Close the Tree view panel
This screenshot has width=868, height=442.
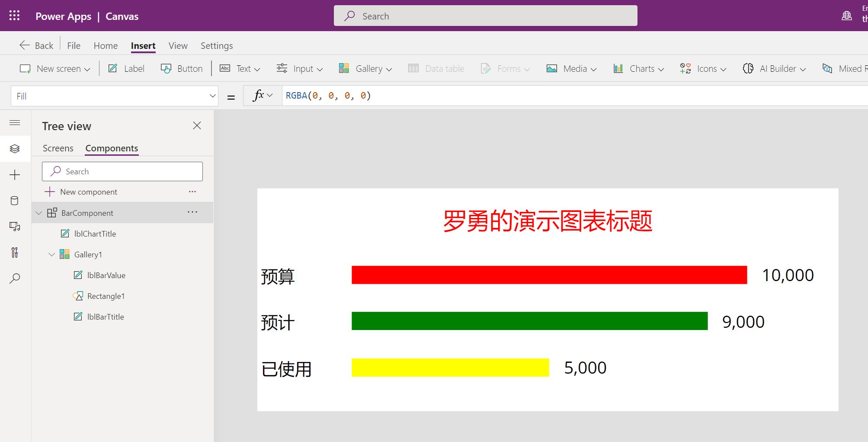(197, 125)
